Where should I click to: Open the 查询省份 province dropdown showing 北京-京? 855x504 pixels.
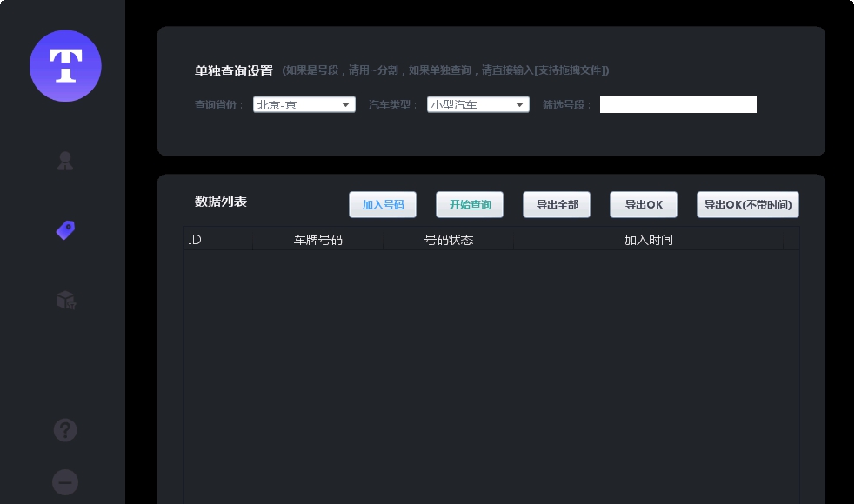tap(304, 104)
